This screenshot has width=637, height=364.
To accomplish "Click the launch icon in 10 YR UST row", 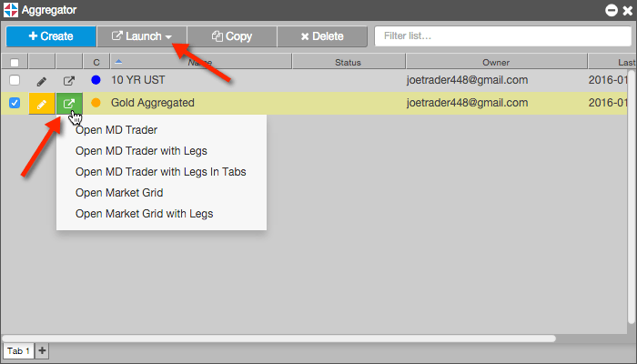I will tap(69, 80).
